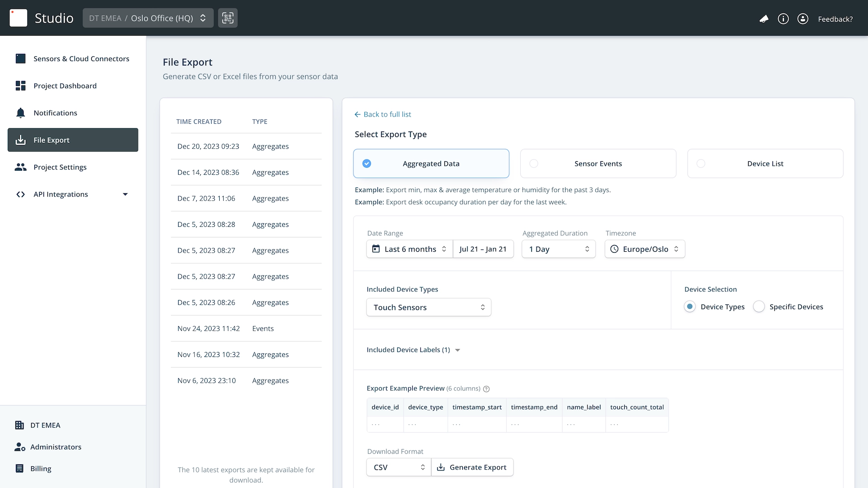
Task: Open the Touch Sensors device type dropdown
Action: click(x=429, y=307)
